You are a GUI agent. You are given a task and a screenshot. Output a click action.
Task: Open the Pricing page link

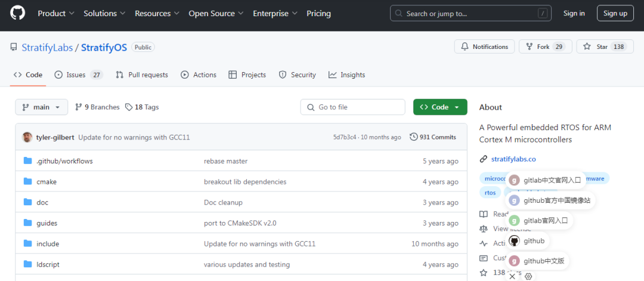(318, 13)
